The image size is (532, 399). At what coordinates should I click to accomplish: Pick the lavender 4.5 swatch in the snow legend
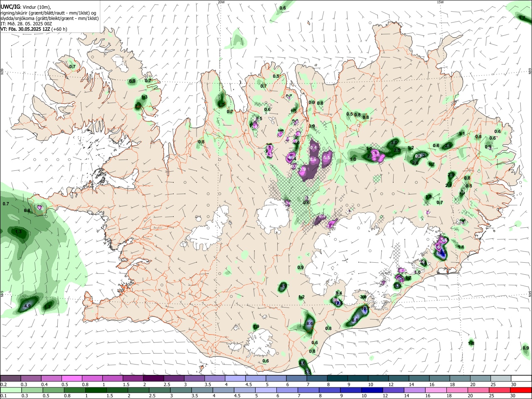[256, 379]
